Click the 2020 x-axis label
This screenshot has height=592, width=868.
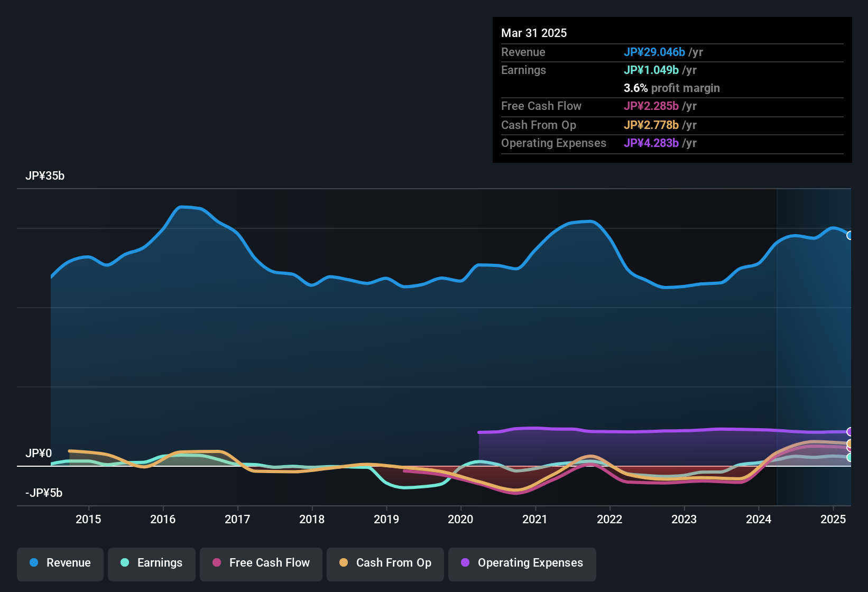460,519
